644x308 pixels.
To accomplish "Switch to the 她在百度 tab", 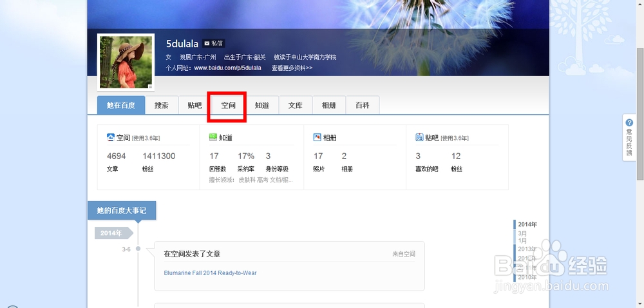I will (121, 105).
